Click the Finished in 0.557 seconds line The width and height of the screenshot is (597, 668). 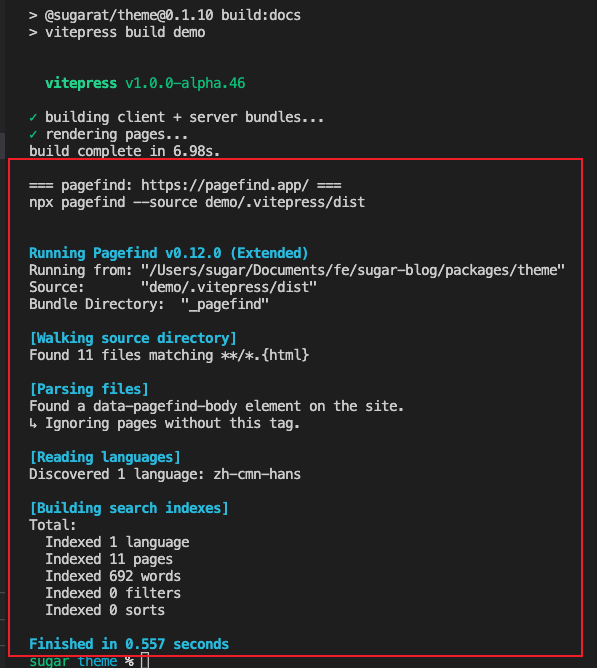click(x=129, y=644)
